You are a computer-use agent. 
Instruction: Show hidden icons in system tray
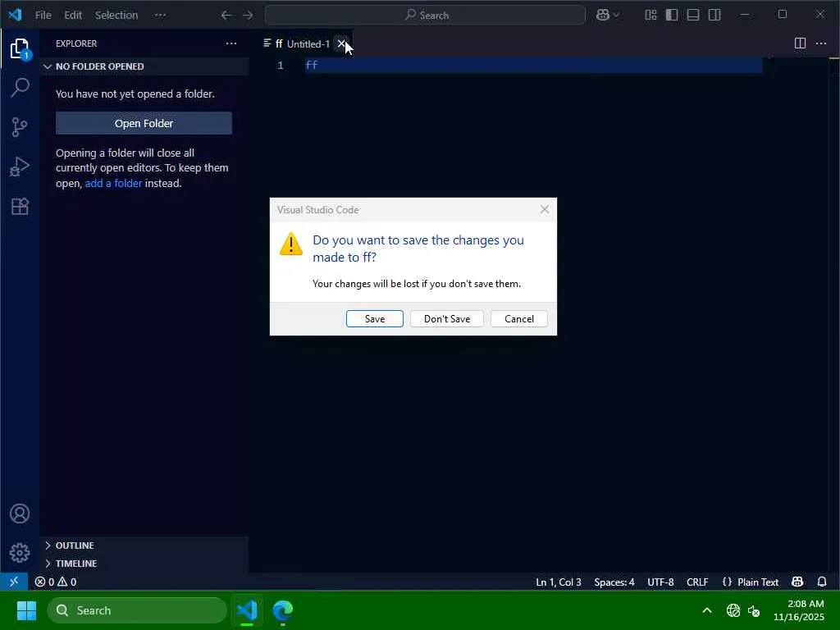click(707, 610)
